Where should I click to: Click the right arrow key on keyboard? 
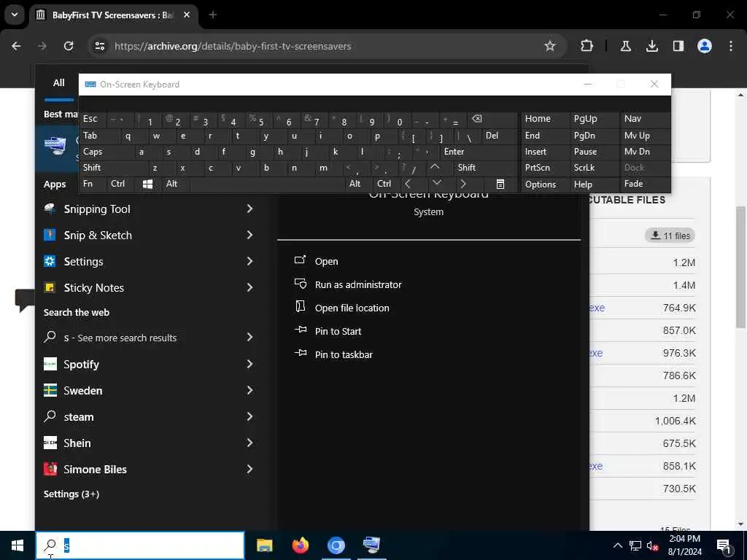pyautogui.click(x=463, y=184)
